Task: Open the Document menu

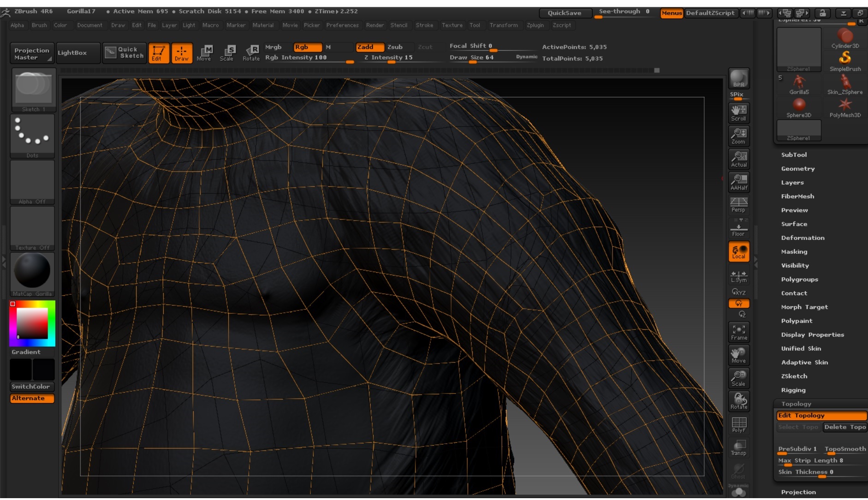Action: click(89, 25)
